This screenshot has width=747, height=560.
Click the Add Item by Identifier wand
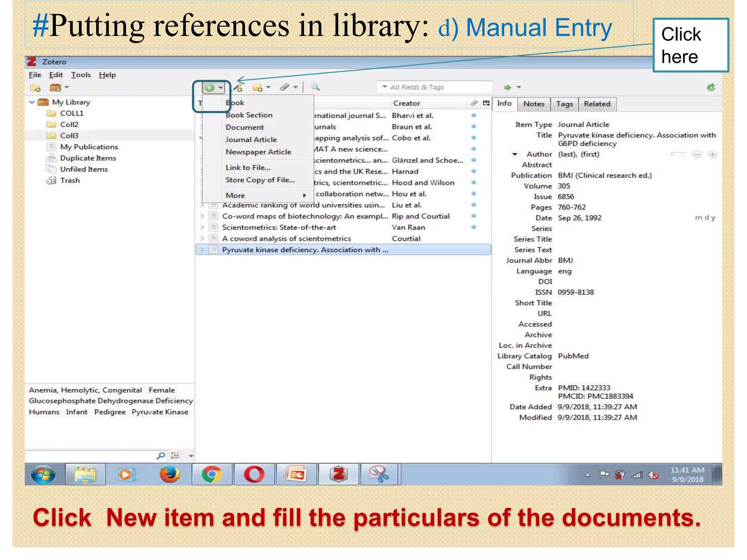click(238, 87)
